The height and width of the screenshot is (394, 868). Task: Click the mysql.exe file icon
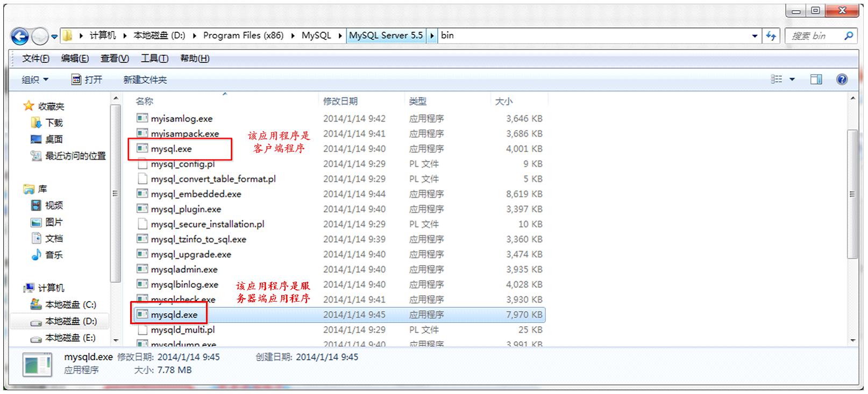pos(142,148)
